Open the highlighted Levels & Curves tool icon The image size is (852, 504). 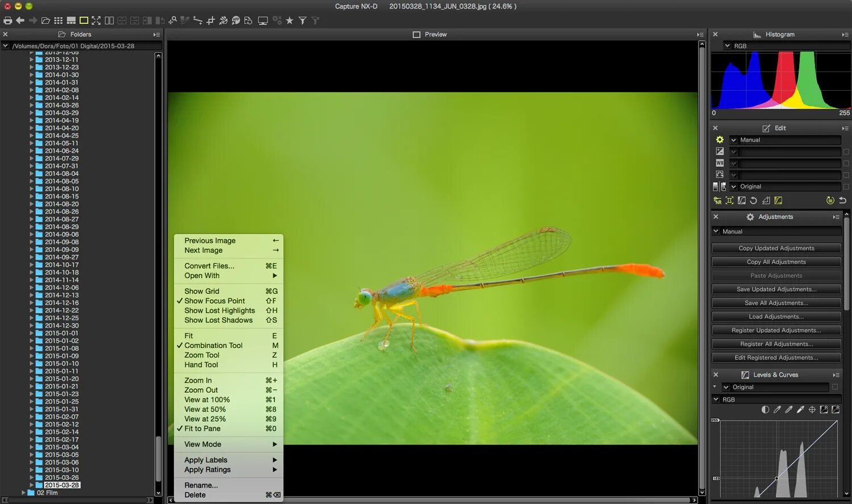point(778,200)
